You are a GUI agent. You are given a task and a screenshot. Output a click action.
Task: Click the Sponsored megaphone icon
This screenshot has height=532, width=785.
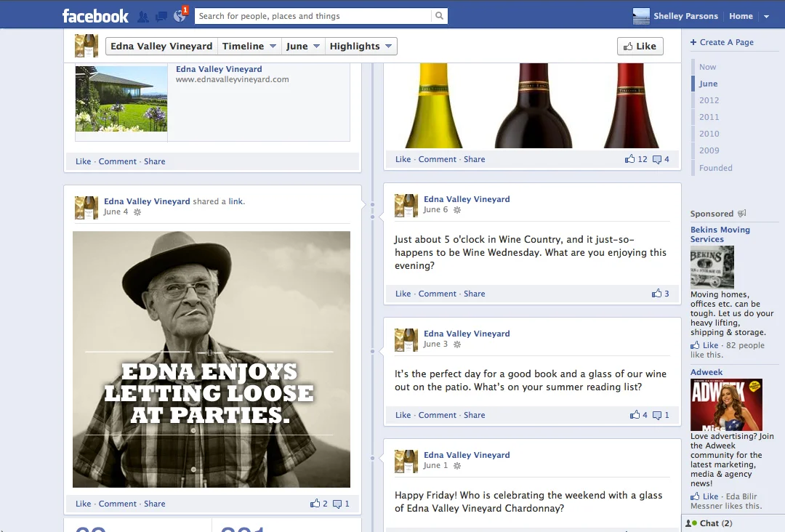[x=742, y=213]
